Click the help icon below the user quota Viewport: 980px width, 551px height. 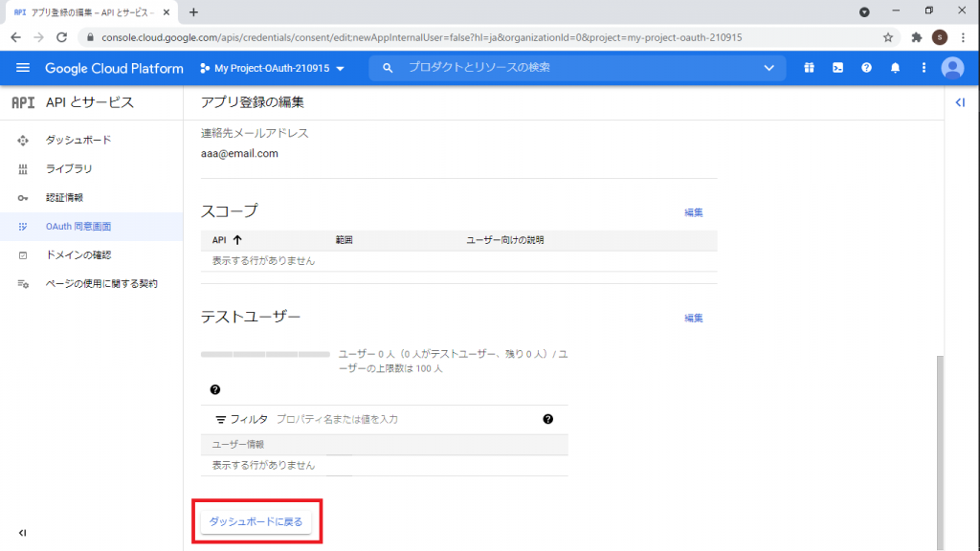216,388
